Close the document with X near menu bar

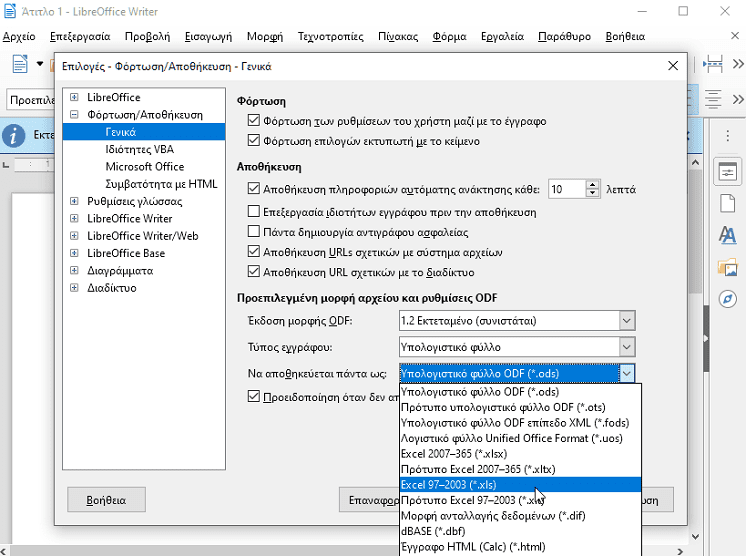point(735,36)
